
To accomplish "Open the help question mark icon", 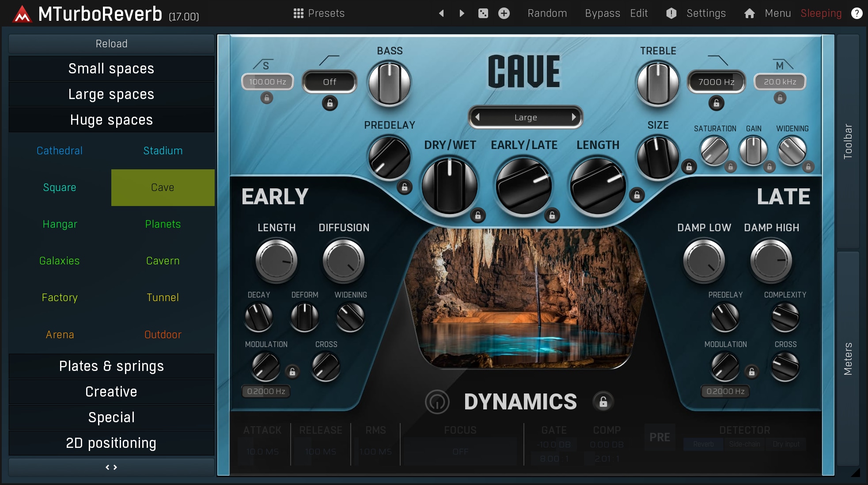I will pos(857,13).
